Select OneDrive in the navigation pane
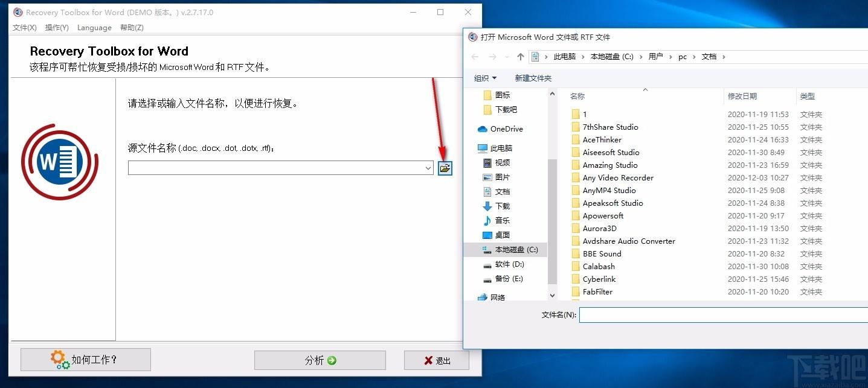Viewport: 868px width, 388px height. tap(506, 129)
